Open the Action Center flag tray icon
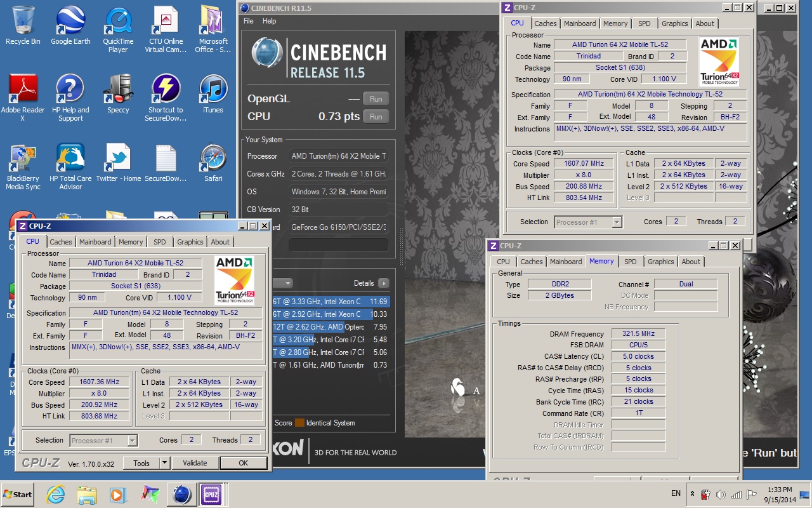 click(x=752, y=494)
